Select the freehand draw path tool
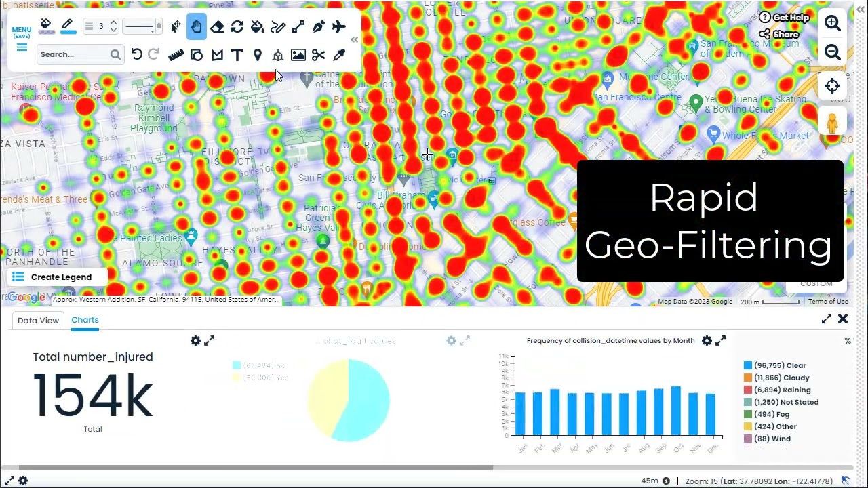868x488 pixels. (x=278, y=26)
